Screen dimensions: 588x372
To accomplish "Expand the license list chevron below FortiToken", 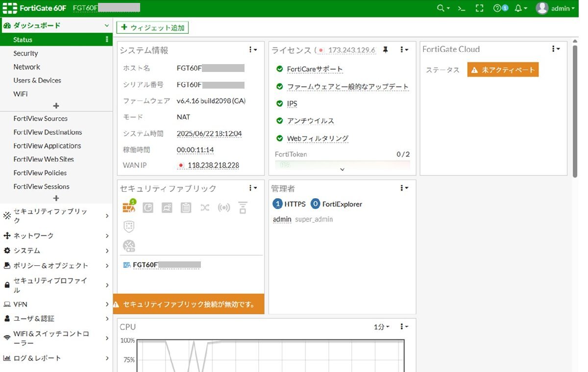I will (x=342, y=169).
